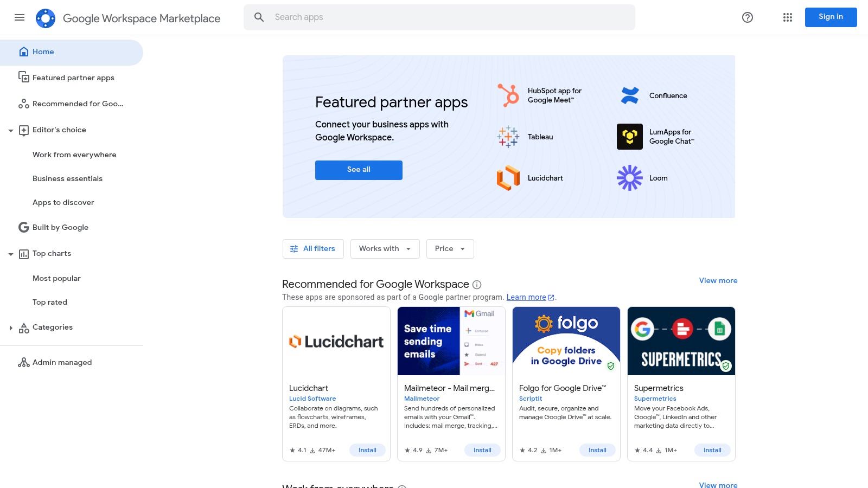Viewport: 868px width, 488px height.
Task: Select the Tableau app icon
Action: click(x=508, y=137)
